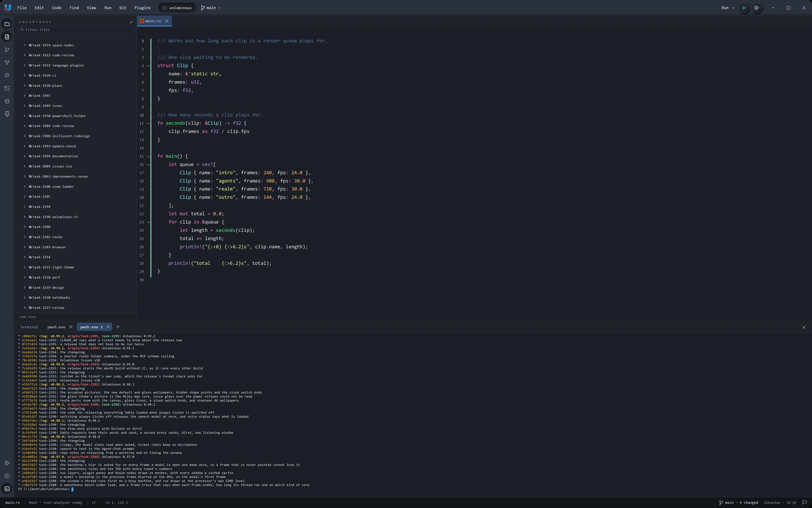
Task: Fold the struct Clip block at line 4
Action: click(148, 66)
